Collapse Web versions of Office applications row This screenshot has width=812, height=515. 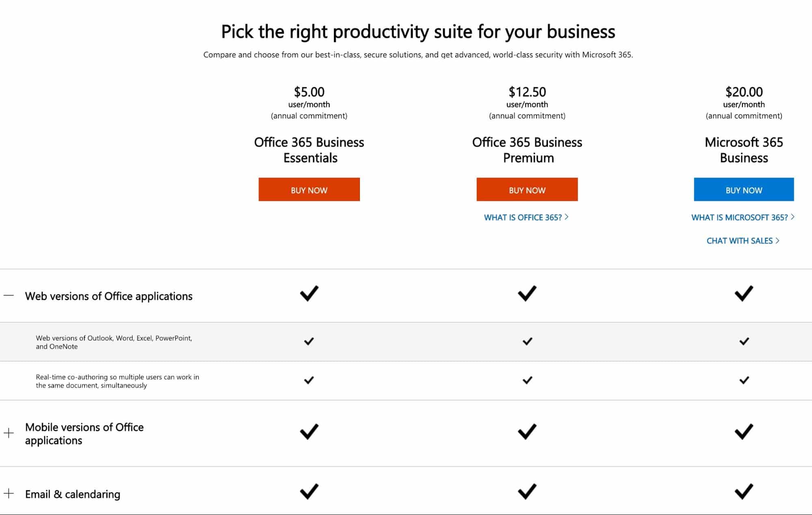(x=9, y=296)
